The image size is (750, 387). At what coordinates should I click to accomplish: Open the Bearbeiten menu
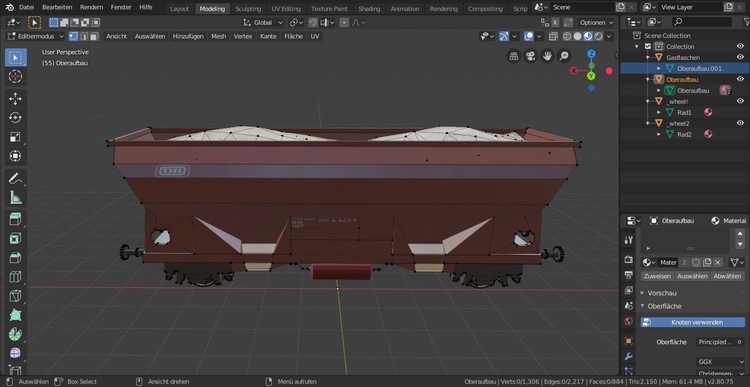[x=57, y=7]
